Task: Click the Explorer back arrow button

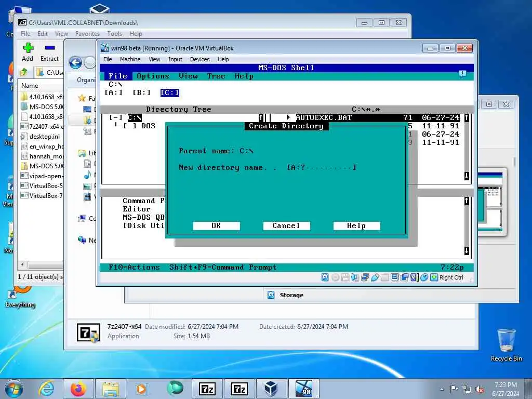Action: click(x=75, y=63)
